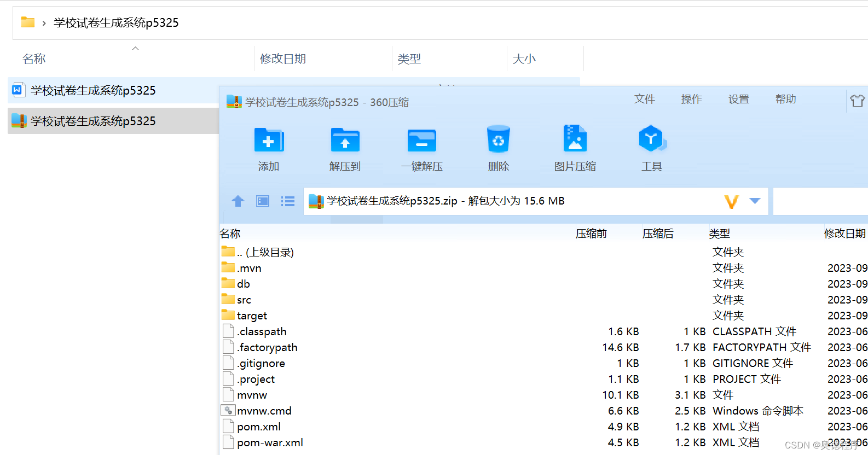The width and height of the screenshot is (868, 455).
Task: Click the 一键解压 (One-click extract) icon
Action: [422, 140]
